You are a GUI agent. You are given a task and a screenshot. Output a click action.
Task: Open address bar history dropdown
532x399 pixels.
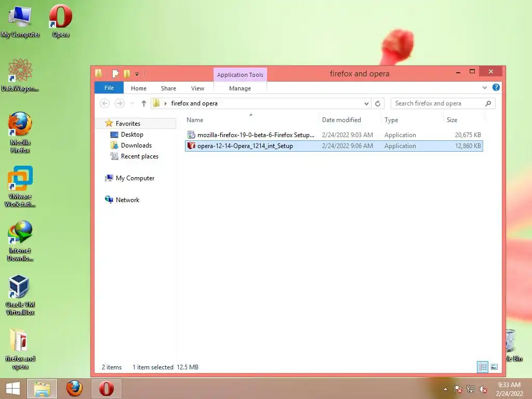tap(366, 103)
